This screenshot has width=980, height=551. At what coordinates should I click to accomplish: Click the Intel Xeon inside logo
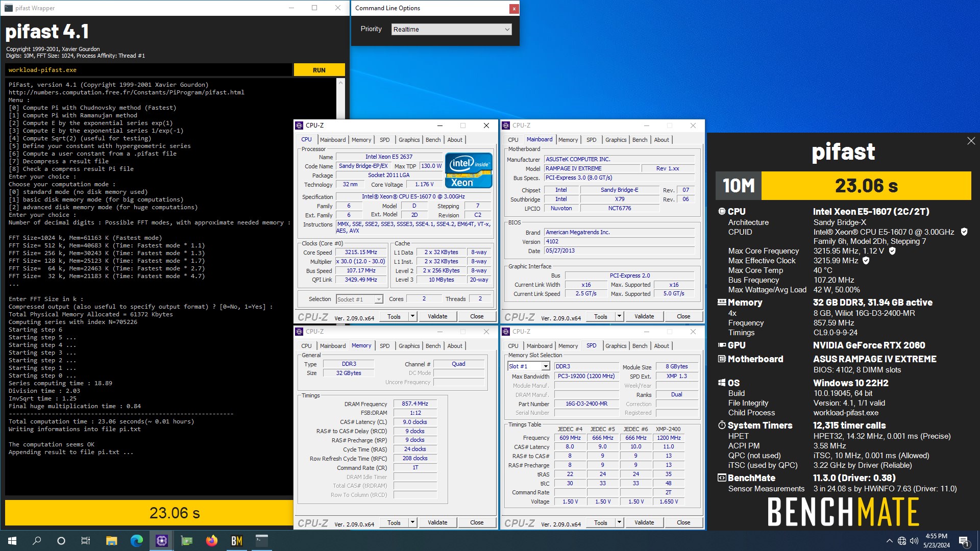click(469, 170)
